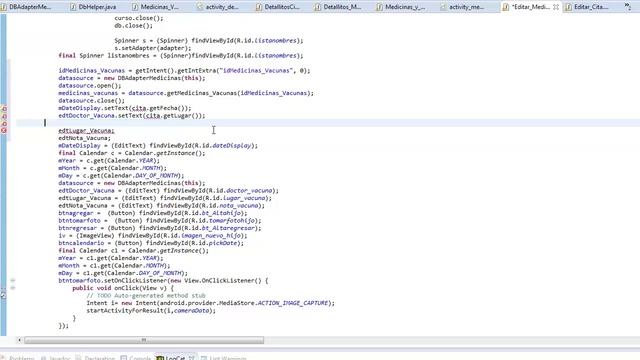The image size is (640, 360).
Task: Click the idMedicinas_Vacunas = getIntent() line
Action: pyautogui.click(x=184, y=71)
